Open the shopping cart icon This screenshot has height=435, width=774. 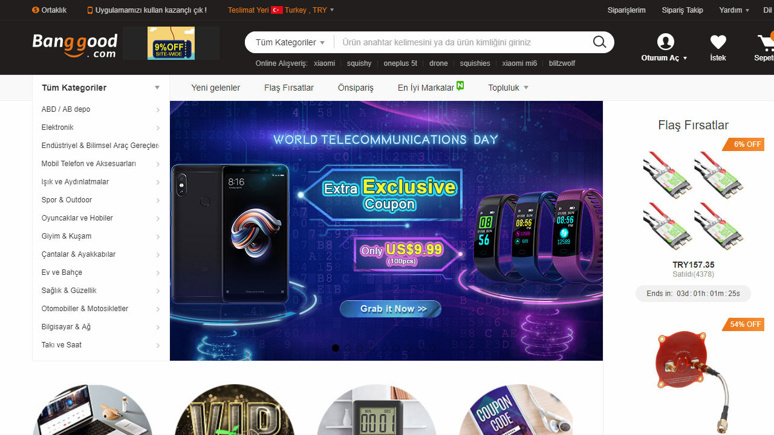766,42
